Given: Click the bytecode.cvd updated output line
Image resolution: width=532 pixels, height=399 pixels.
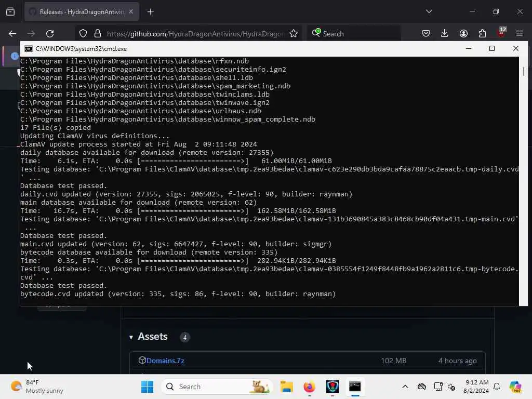Looking at the screenshot, I should [178, 294].
